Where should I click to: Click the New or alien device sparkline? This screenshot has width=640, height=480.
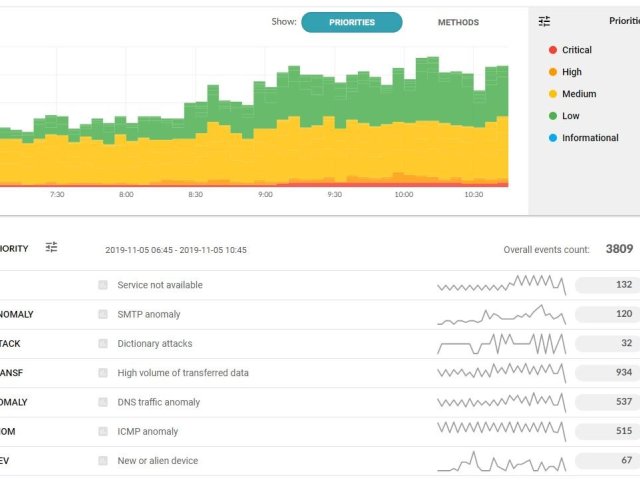coord(502,461)
